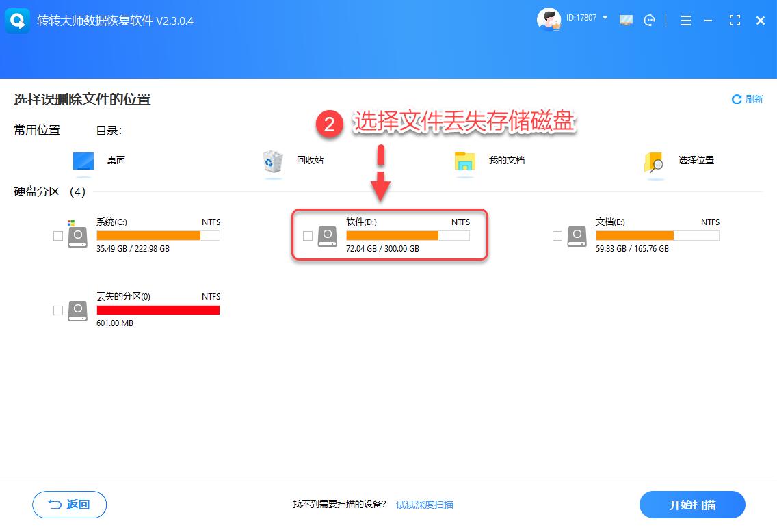The height and width of the screenshot is (532, 777).
Task: Click the 返回 back button
Action: pos(69,505)
